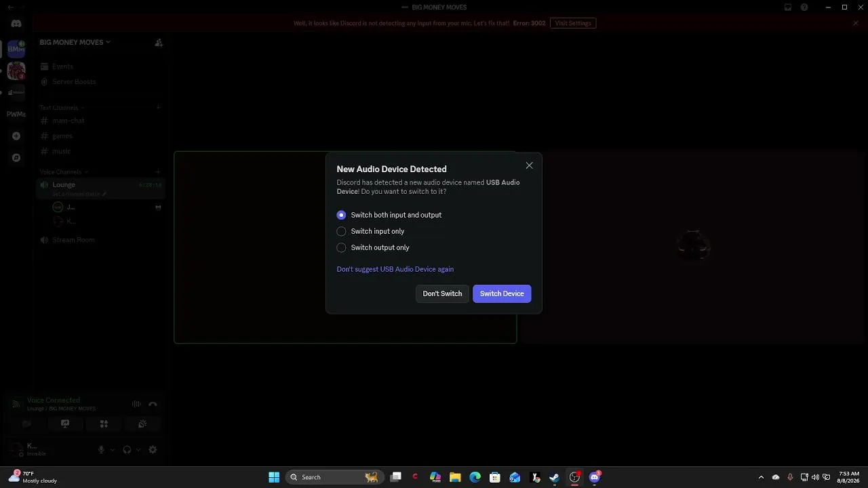Image resolution: width=868 pixels, height=488 pixels.
Task: Open noise suppression waveform icon
Action: [136, 404]
